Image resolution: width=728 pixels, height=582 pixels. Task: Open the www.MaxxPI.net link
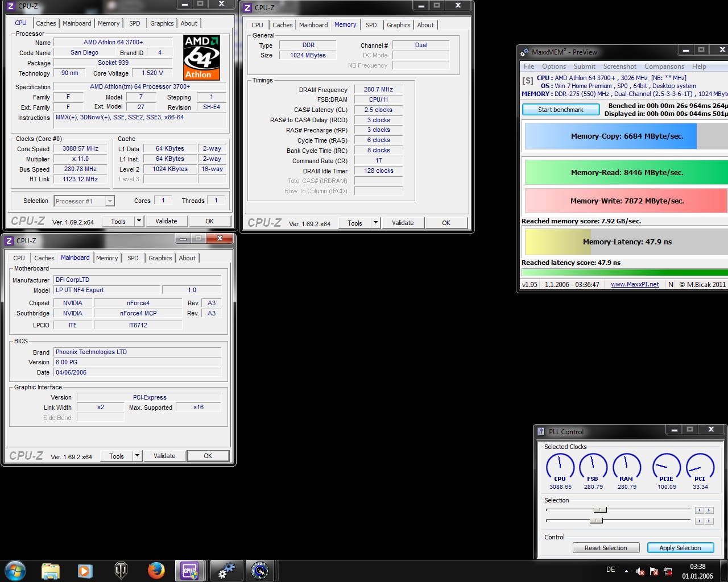635,284
